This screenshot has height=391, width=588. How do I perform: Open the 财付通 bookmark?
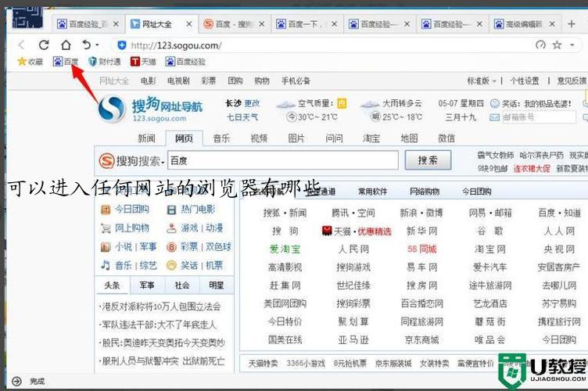point(104,62)
